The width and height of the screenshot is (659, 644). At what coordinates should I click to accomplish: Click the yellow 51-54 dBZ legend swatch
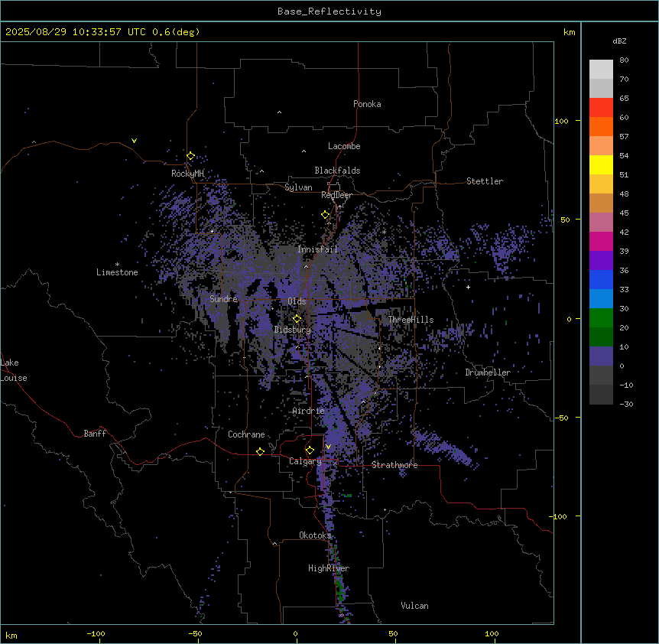pyautogui.click(x=601, y=164)
